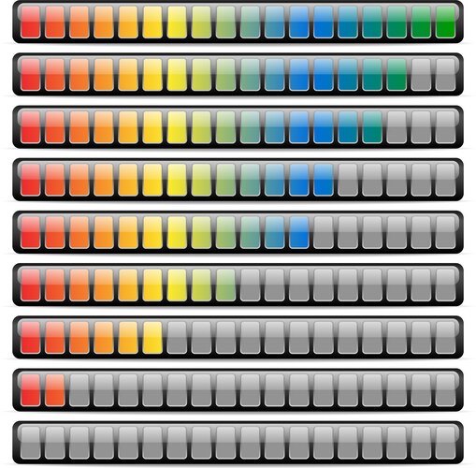Select the last gray segment of the empty bar

click(446, 443)
